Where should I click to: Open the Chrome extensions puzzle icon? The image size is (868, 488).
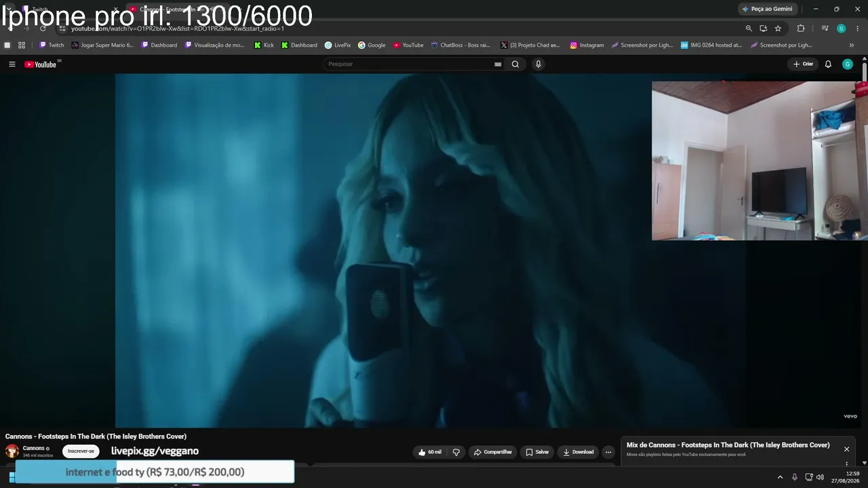tap(801, 28)
